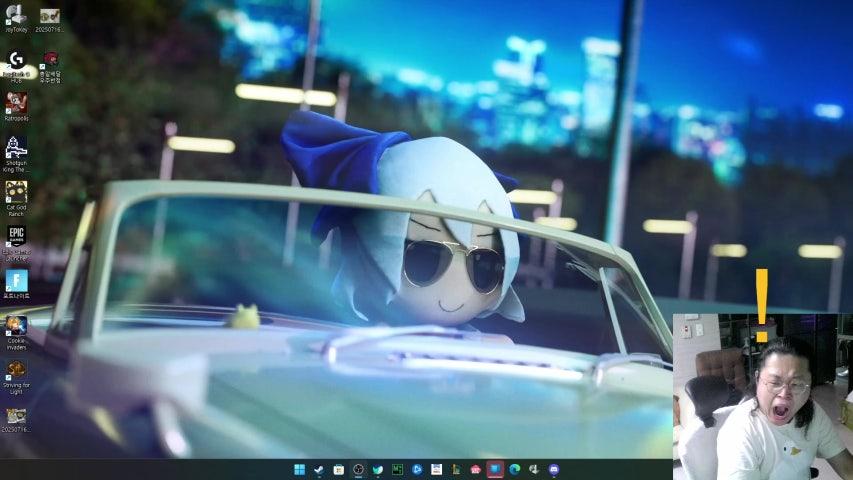Switch to OBS Studio in the taskbar
Image resolution: width=853 pixels, height=480 pixels.
tap(358, 469)
